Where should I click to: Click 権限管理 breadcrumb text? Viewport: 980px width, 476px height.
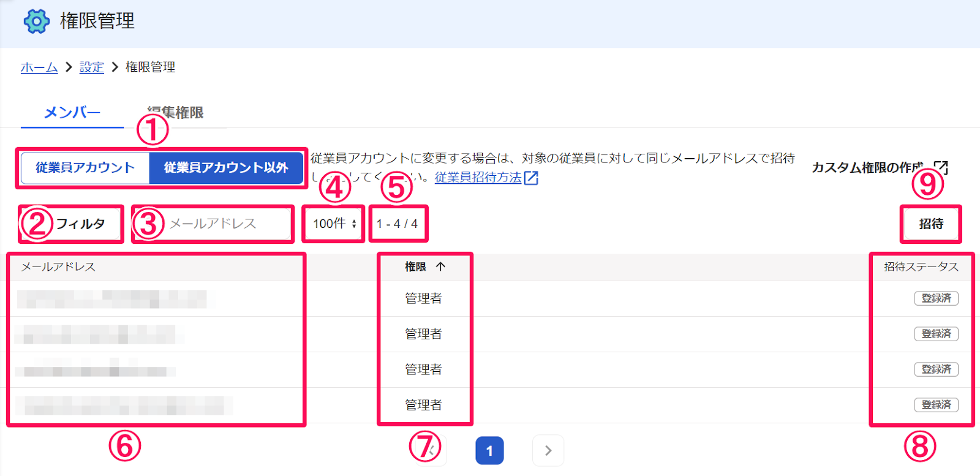(151, 67)
